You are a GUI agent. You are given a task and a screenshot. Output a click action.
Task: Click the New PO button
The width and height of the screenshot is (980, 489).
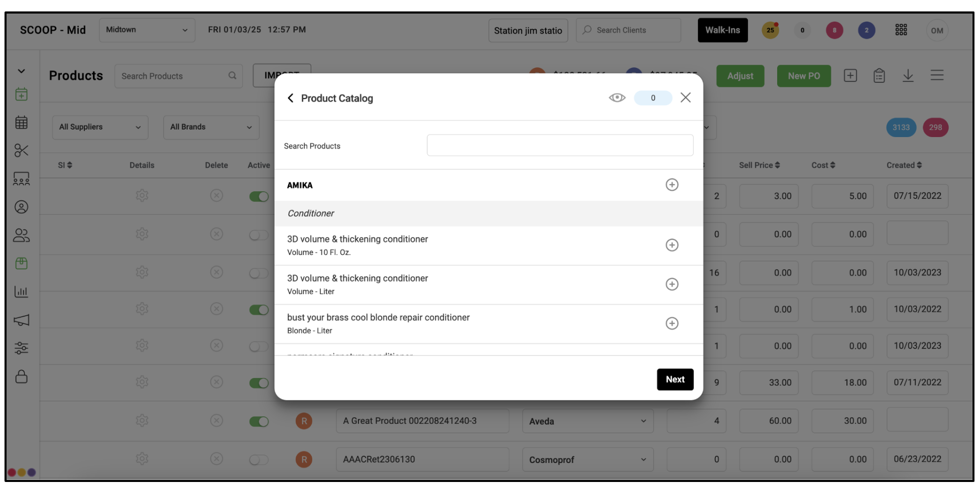coord(804,76)
